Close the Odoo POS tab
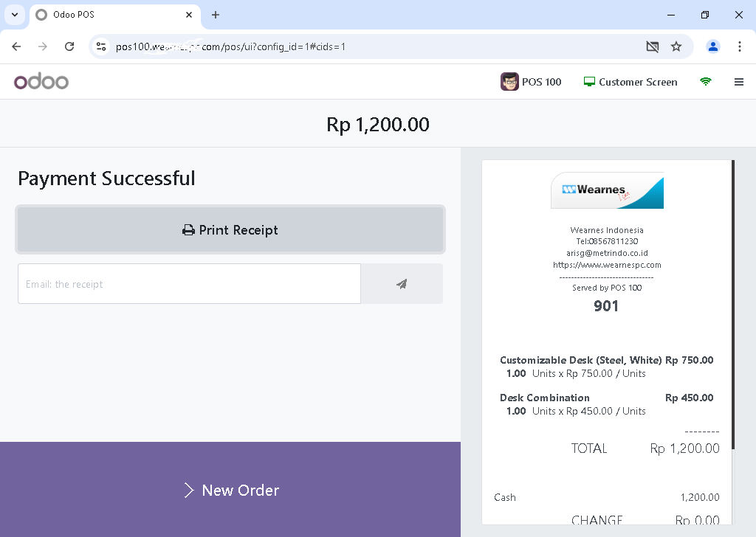756x537 pixels. [189, 15]
